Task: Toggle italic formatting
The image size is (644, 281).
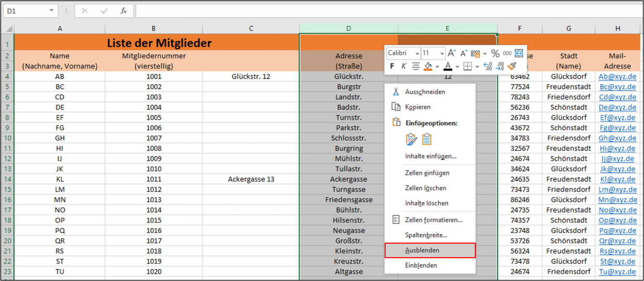Action: tap(404, 66)
